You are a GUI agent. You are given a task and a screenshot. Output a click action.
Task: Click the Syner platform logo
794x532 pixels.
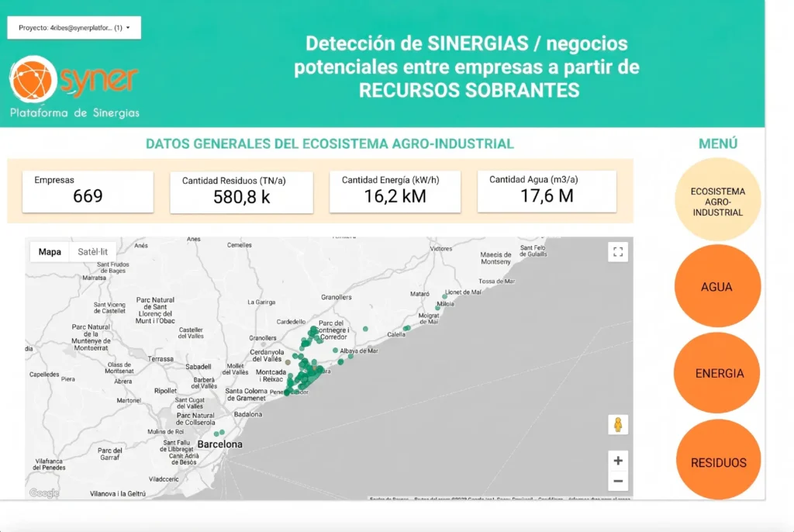pos(74,87)
